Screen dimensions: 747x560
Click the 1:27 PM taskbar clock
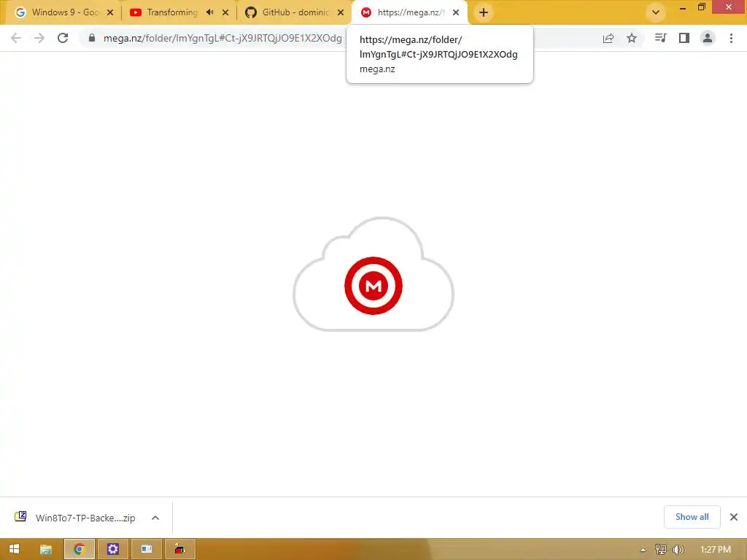pos(716,550)
